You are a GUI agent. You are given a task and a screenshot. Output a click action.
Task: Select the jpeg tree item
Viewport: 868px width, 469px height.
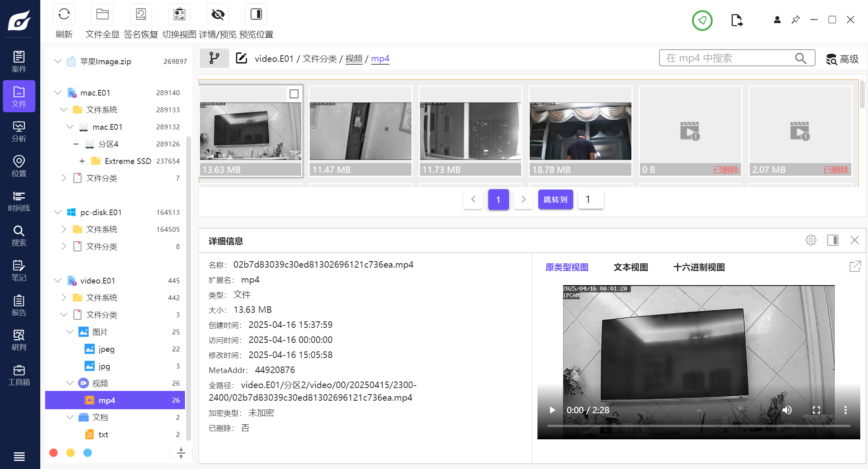click(115, 349)
